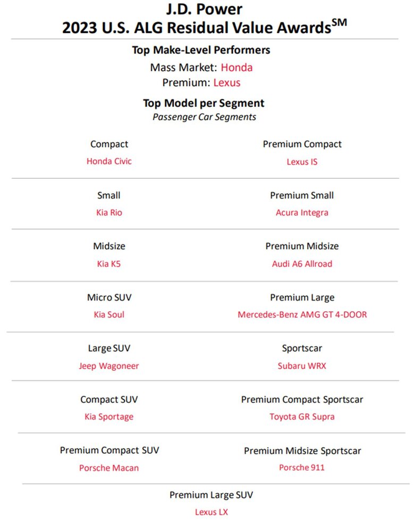Click the Lexus LX link
Screen dimensions: 414x532
point(211,512)
